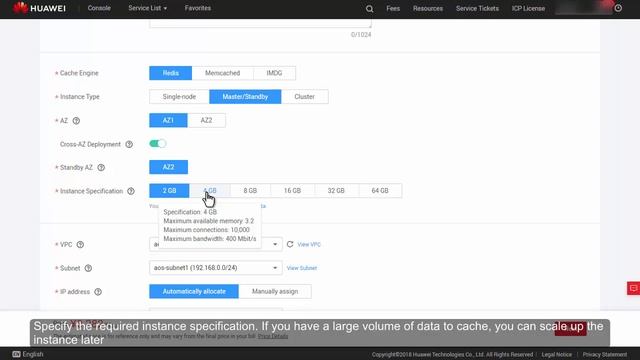Open help icon next to AZ
This screenshot has height=360, width=640.
pos(76,121)
